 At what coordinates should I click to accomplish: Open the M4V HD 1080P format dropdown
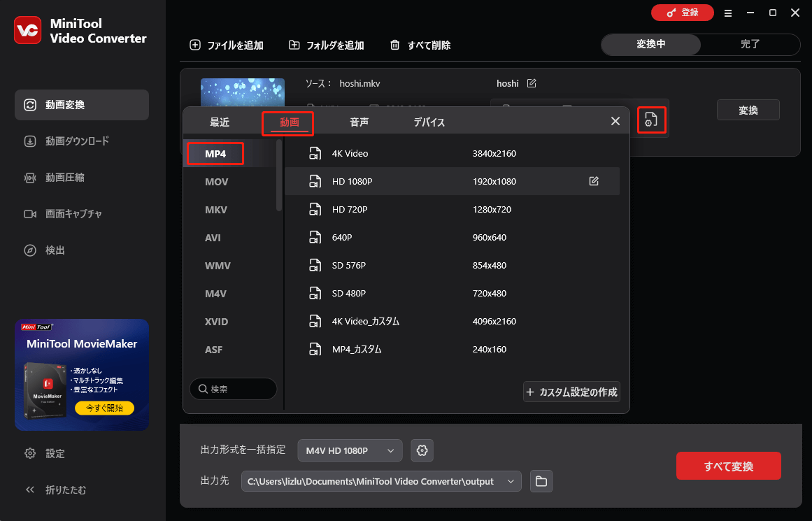click(350, 450)
